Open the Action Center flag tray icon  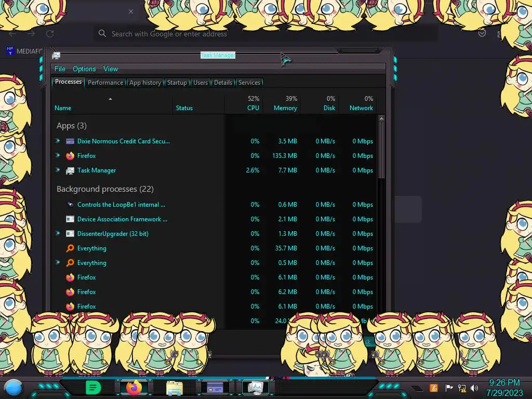click(449, 388)
